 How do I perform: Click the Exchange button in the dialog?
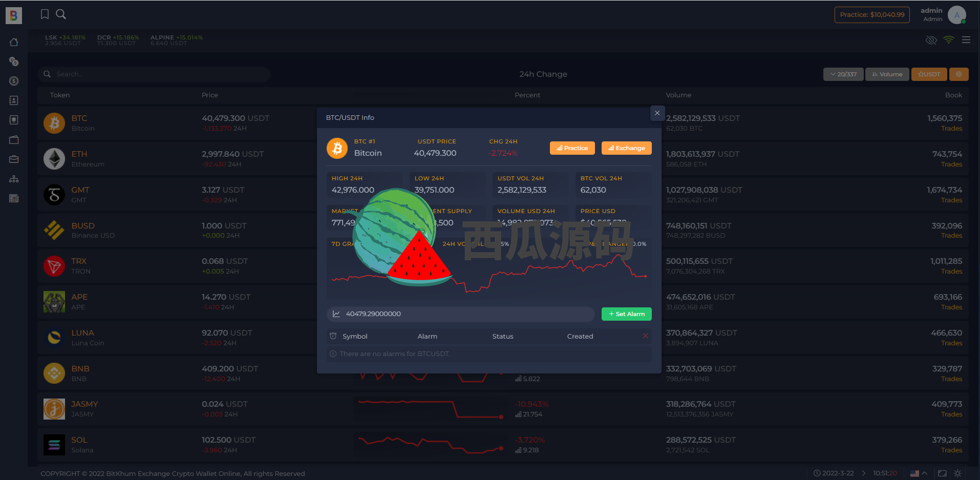pyautogui.click(x=627, y=148)
